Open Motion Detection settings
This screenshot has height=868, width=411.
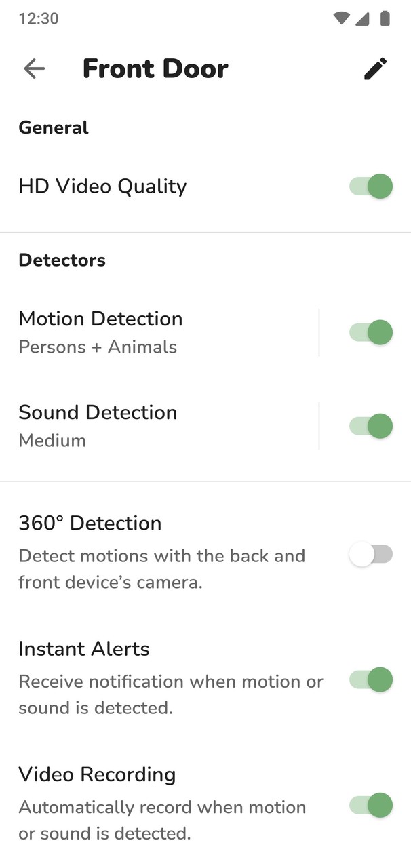click(100, 319)
